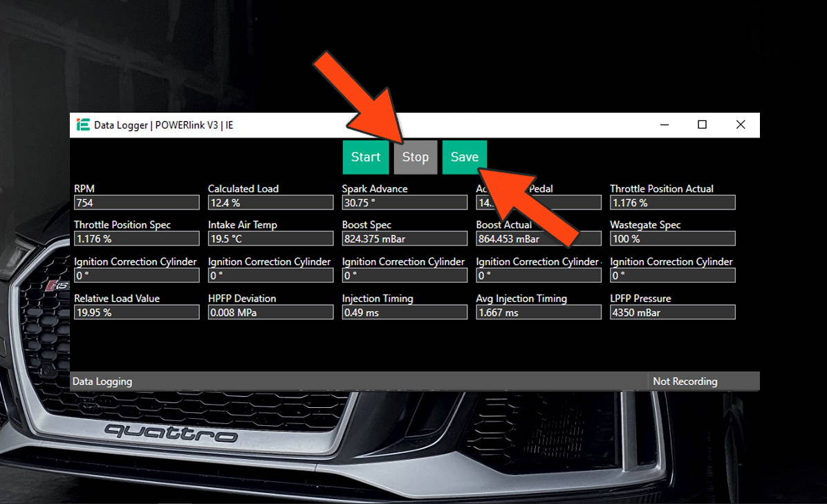Select the Boost Spec field showing 824.375 mBar
Image resolution: width=827 pixels, height=504 pixels.
point(405,239)
